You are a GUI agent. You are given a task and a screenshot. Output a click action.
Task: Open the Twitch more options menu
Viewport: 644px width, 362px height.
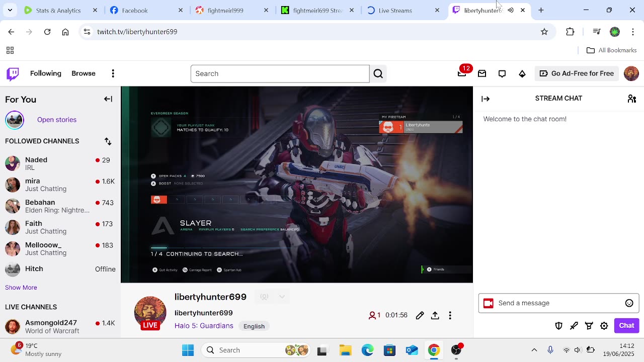(113, 73)
